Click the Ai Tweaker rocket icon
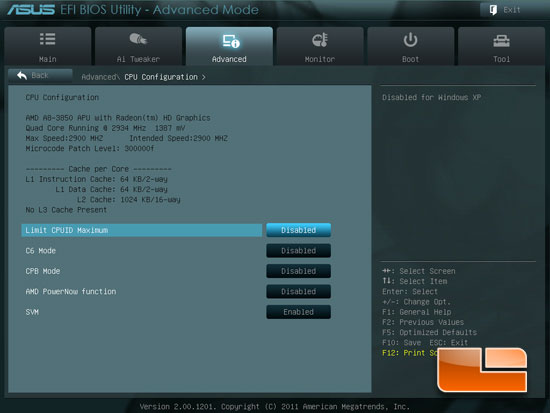The image size is (550, 413). [x=138, y=39]
